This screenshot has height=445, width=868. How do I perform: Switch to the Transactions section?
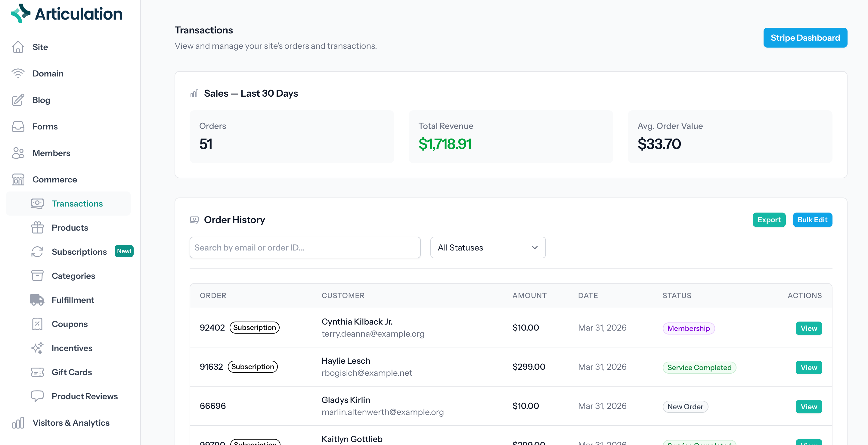tap(77, 203)
